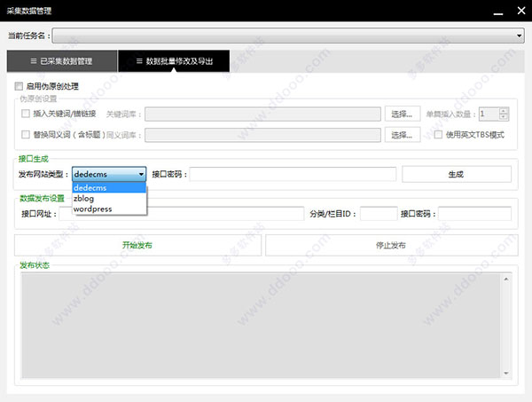Enable the 启用伪原创处理 checkbox
The height and width of the screenshot is (402, 532).
(19, 87)
